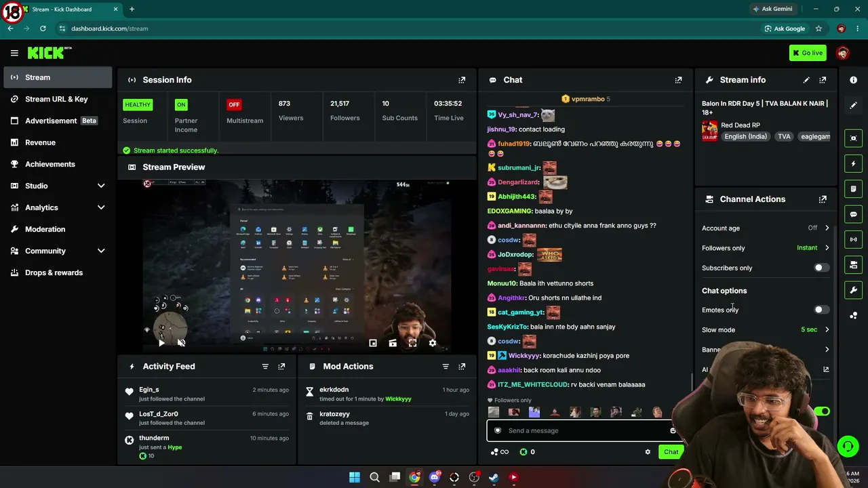
Task: Click the chat bubble icon in right sidebar
Action: (853, 214)
